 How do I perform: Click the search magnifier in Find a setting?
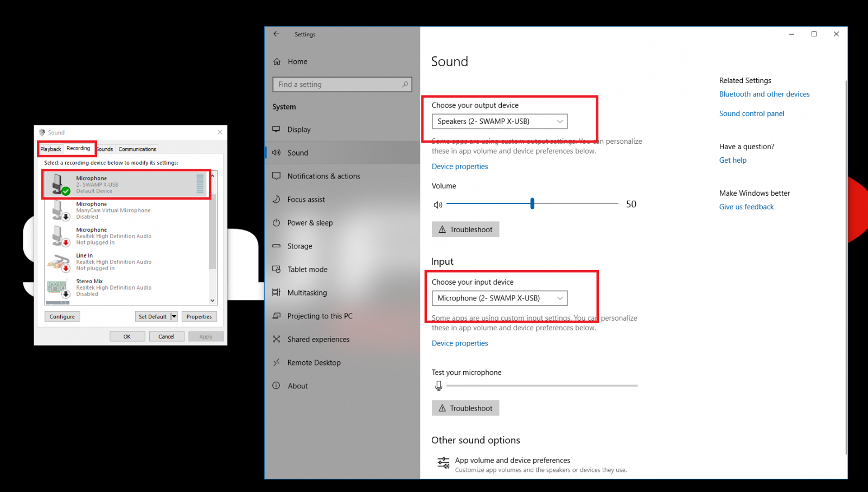pyautogui.click(x=405, y=85)
